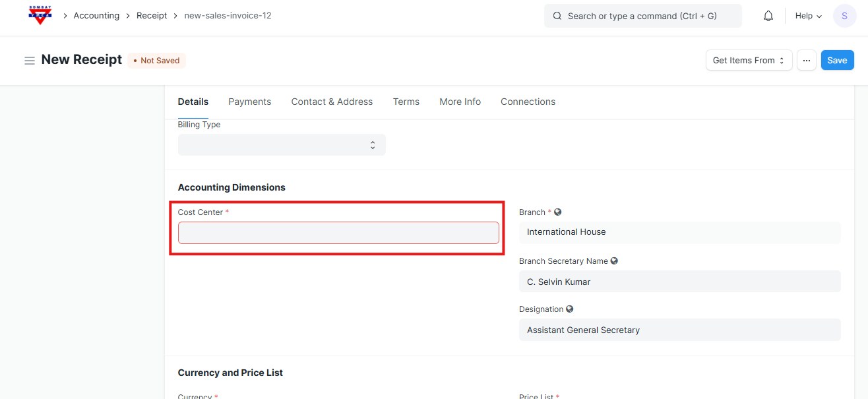Click globe icon beside Branch Secretary Name
This screenshot has height=399, width=868.
tap(614, 261)
